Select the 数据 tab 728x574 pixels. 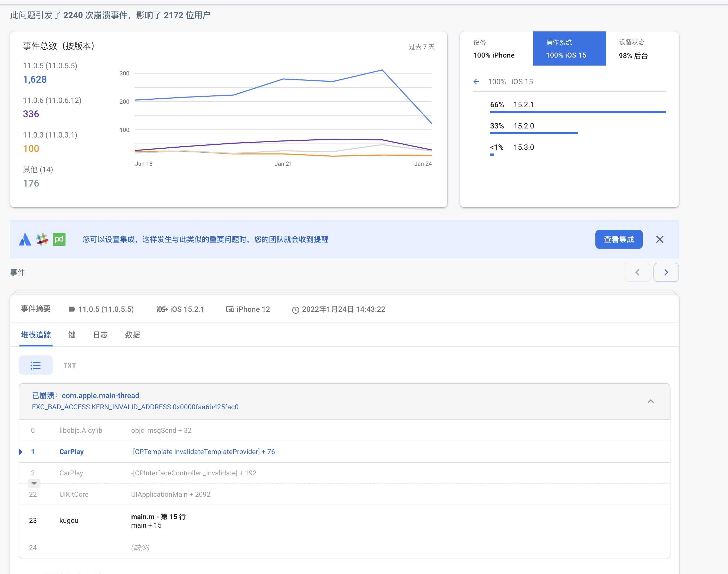click(132, 335)
